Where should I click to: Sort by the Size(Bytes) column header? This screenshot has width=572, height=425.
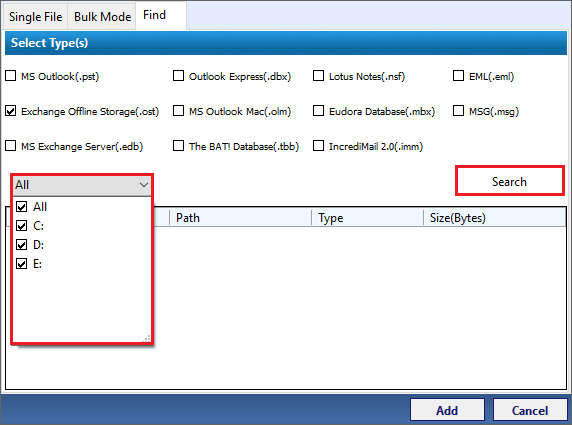(494, 218)
